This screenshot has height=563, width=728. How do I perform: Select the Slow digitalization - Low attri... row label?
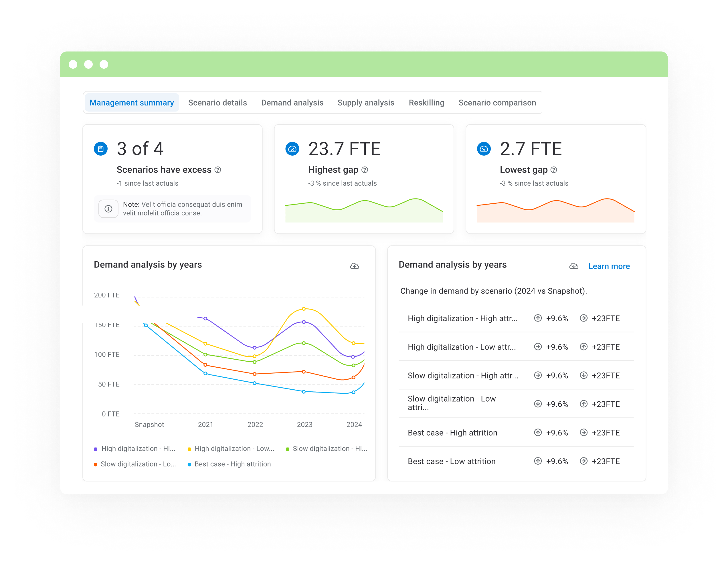(452, 403)
